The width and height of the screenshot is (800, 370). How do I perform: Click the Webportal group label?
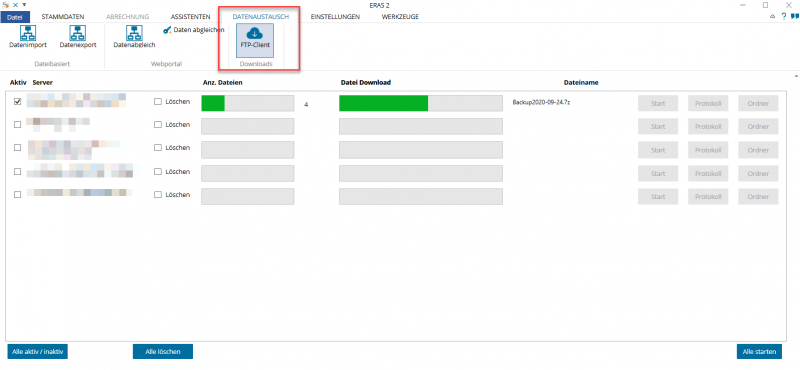pos(166,64)
